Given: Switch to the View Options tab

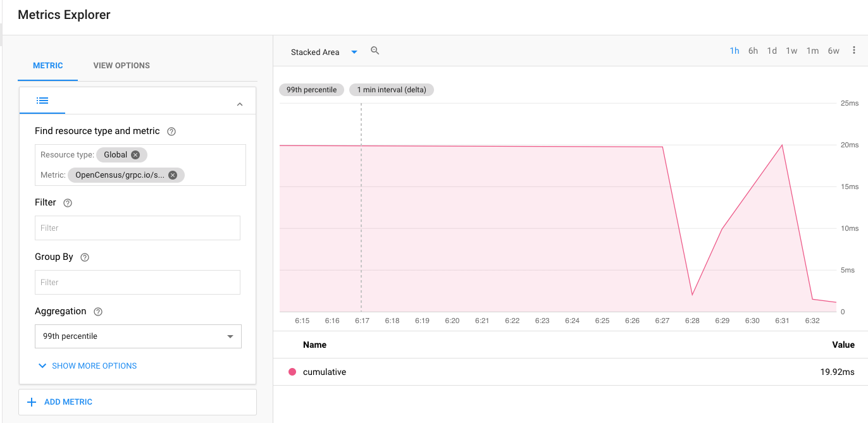Looking at the screenshot, I should click(121, 66).
